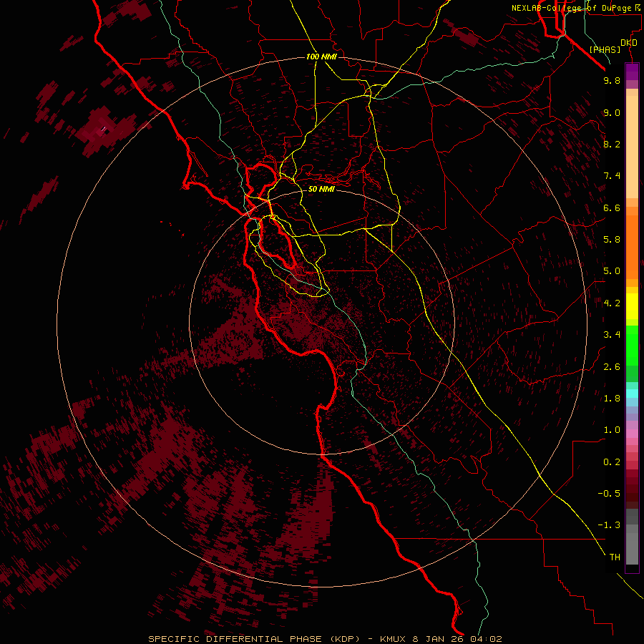Click the 7.4 value on the color scale
Viewport: 644px width, 644px height.
[x=612, y=176]
